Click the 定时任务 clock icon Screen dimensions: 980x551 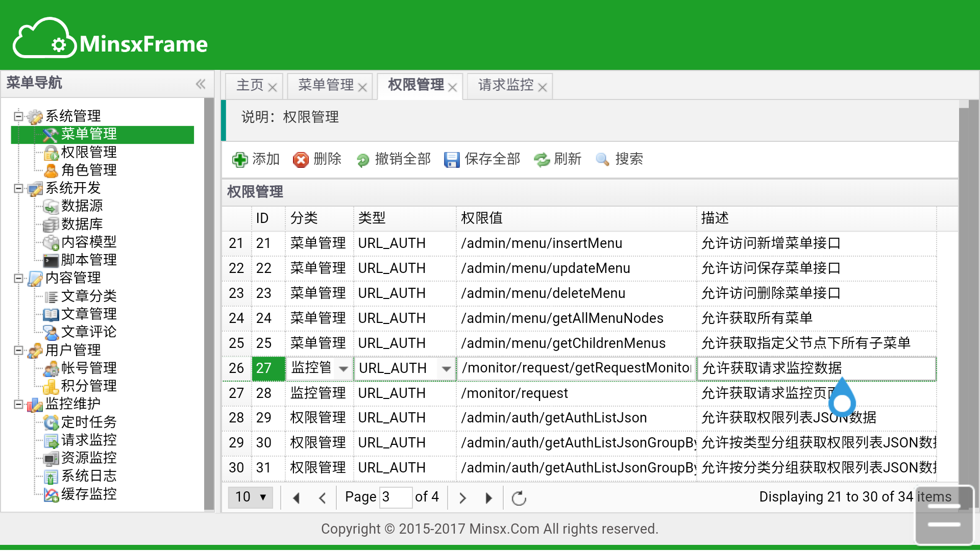click(51, 422)
